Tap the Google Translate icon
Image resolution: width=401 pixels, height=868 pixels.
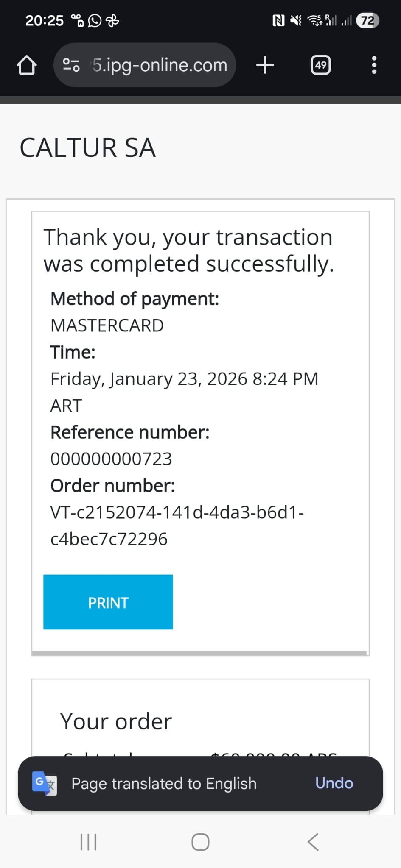pos(45,784)
